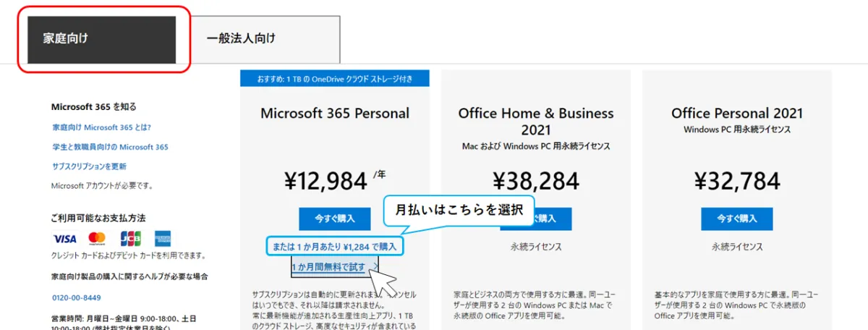Click the Mastercard logo
The width and height of the screenshot is (868, 330).
pyautogui.click(x=97, y=239)
